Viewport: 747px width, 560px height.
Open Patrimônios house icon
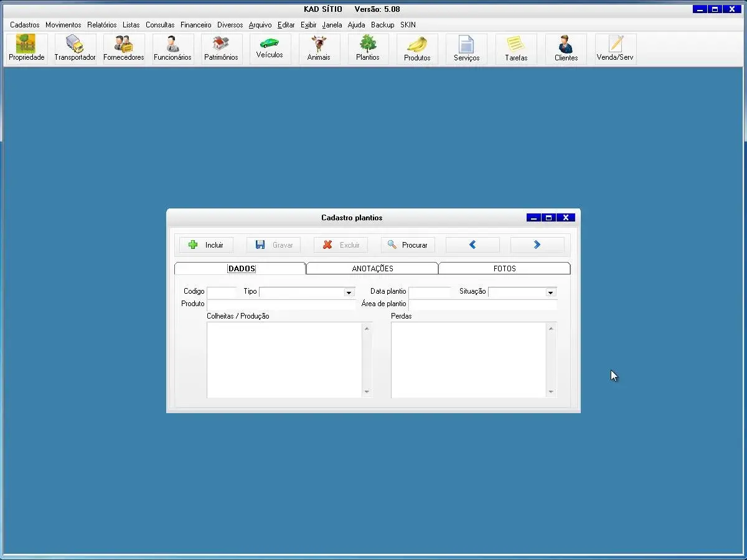(x=221, y=49)
